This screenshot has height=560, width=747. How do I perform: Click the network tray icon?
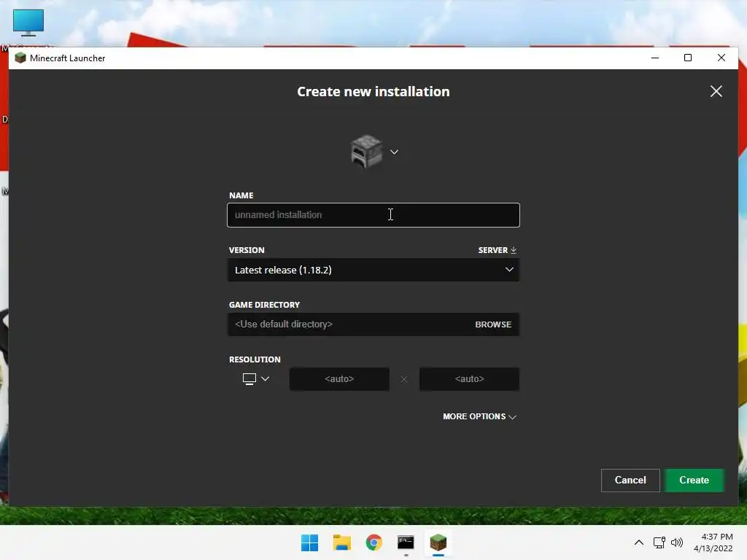click(x=659, y=542)
